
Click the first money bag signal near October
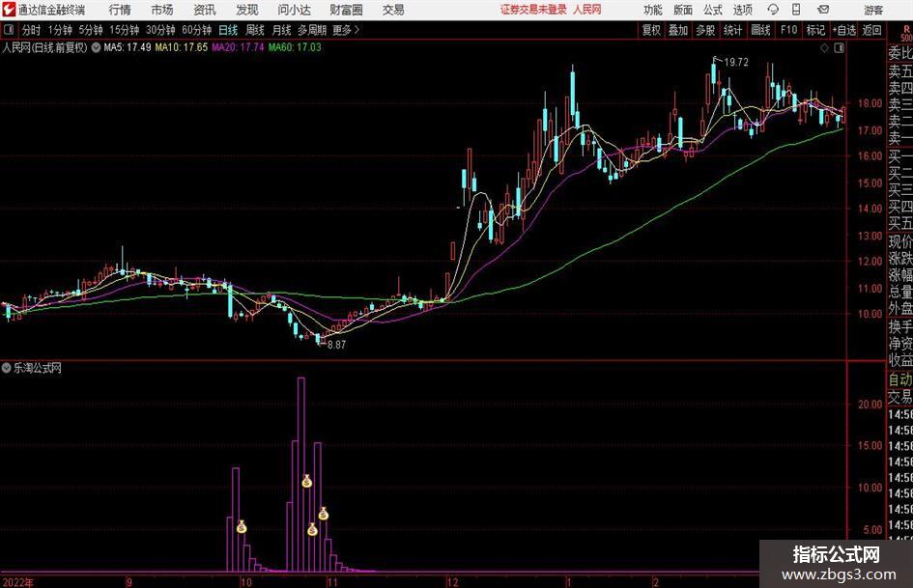coord(242,527)
